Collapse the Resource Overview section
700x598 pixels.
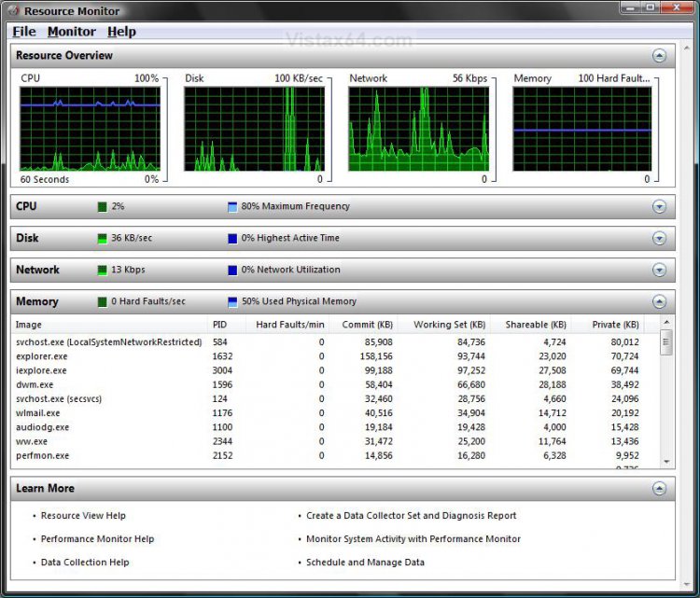point(659,56)
